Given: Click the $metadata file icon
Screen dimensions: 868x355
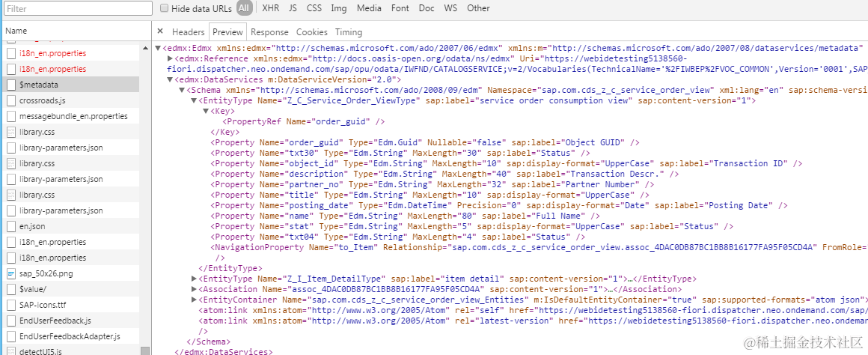Looking at the screenshot, I should tap(11, 85).
